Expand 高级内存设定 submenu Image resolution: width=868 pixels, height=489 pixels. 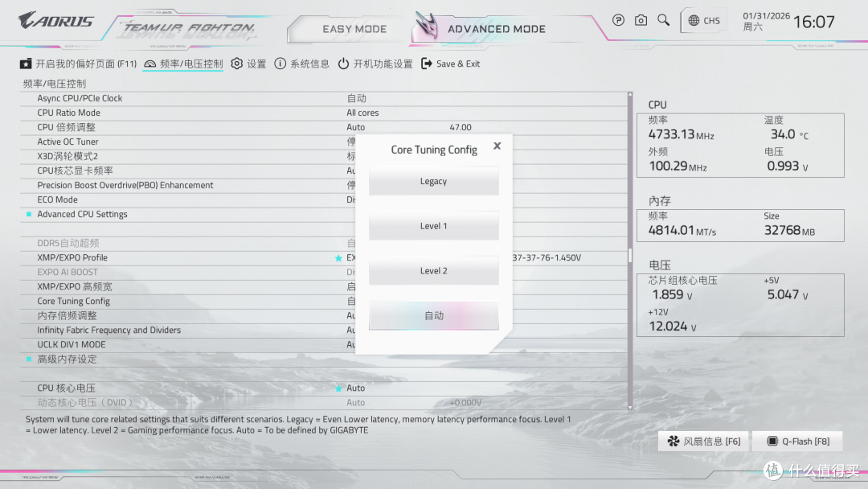pyautogui.click(x=67, y=360)
